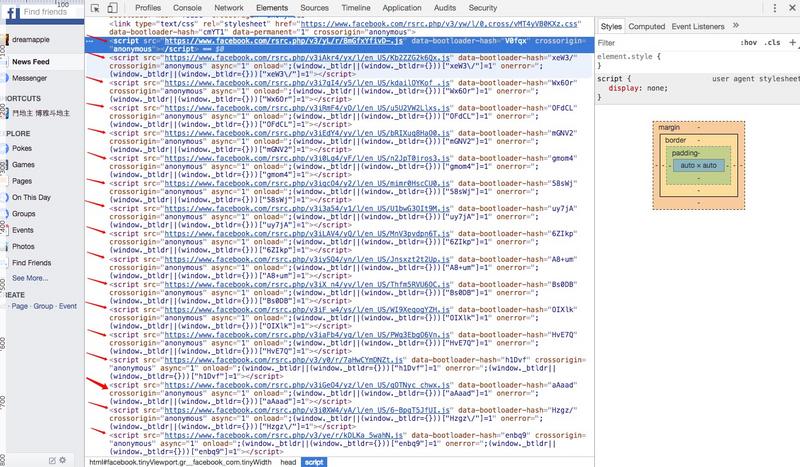Open script URL in row with hash Bs0DB
This screenshot has width=800, height=467.
307,284
